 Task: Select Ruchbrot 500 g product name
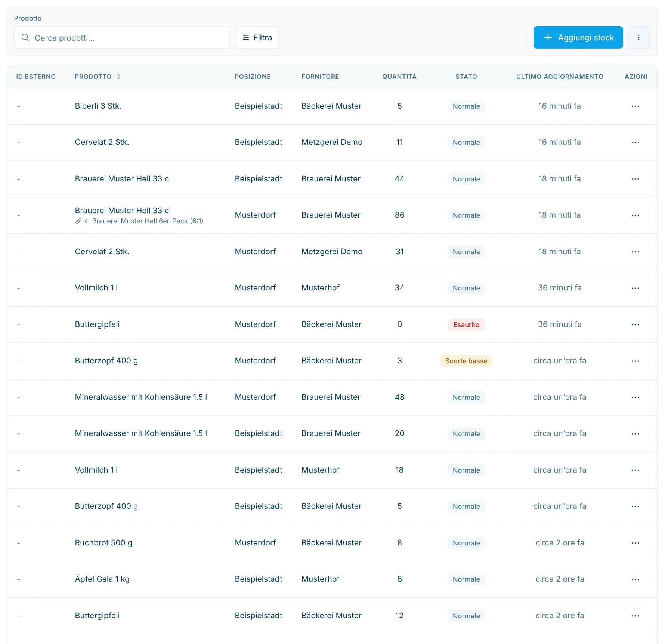(x=103, y=543)
